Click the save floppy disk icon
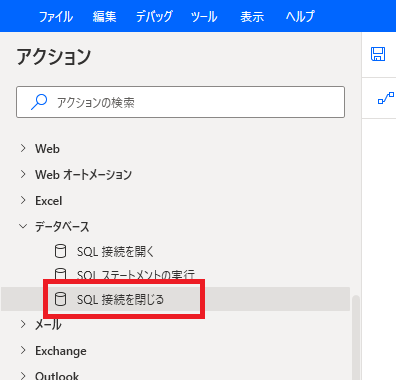Viewport: 396px width, 380px height. [378, 54]
